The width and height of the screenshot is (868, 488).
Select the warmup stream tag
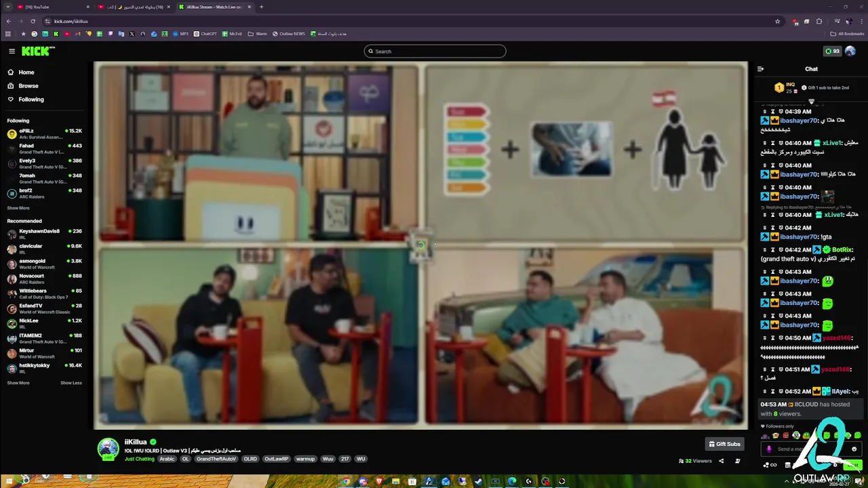[305, 459]
